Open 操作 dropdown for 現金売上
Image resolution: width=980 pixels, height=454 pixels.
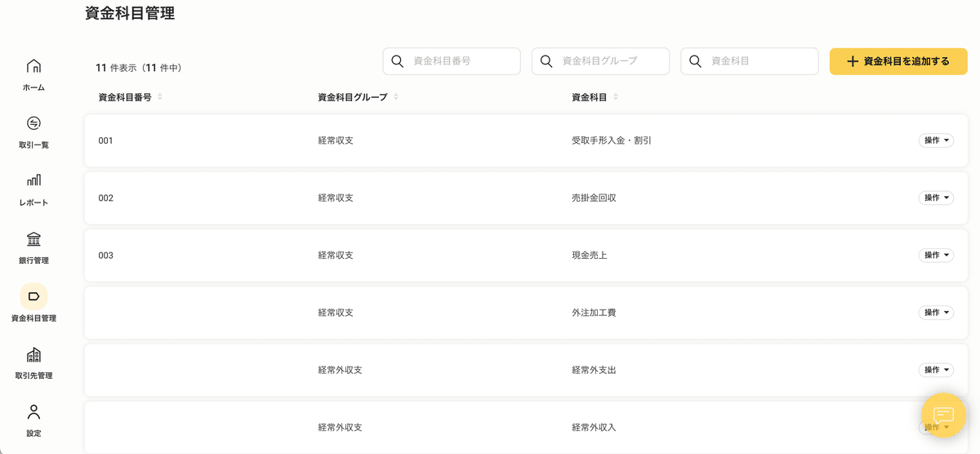coord(936,256)
